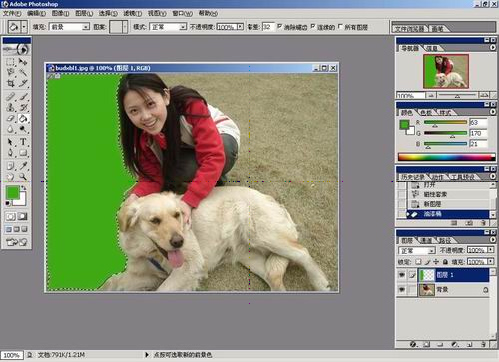Select the Dodge tool
The image size is (499, 362).
point(23,129)
